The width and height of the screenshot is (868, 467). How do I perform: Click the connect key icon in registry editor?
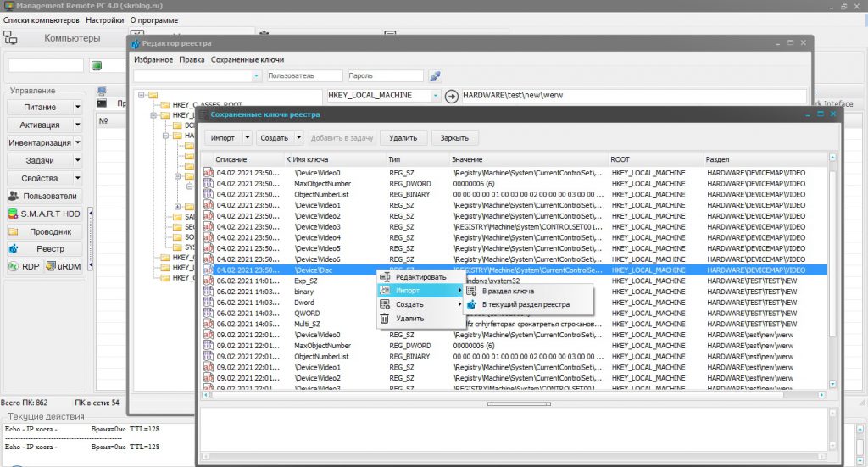point(435,75)
